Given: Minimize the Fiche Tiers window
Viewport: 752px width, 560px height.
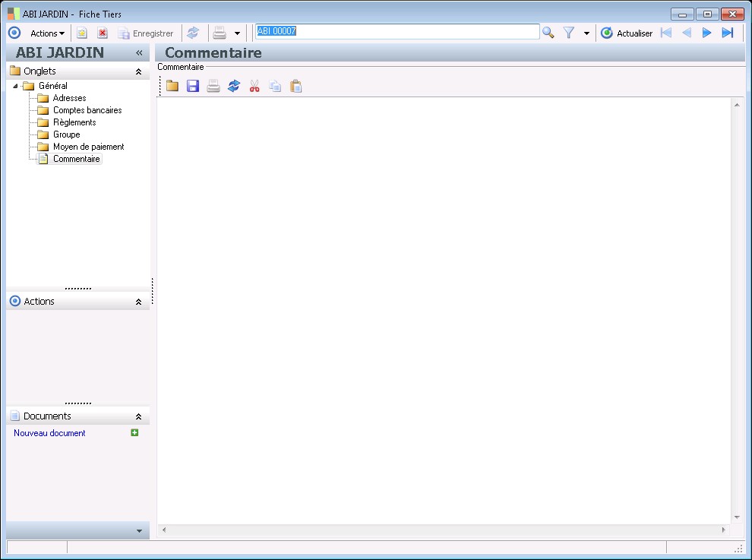Looking at the screenshot, I should (x=682, y=14).
